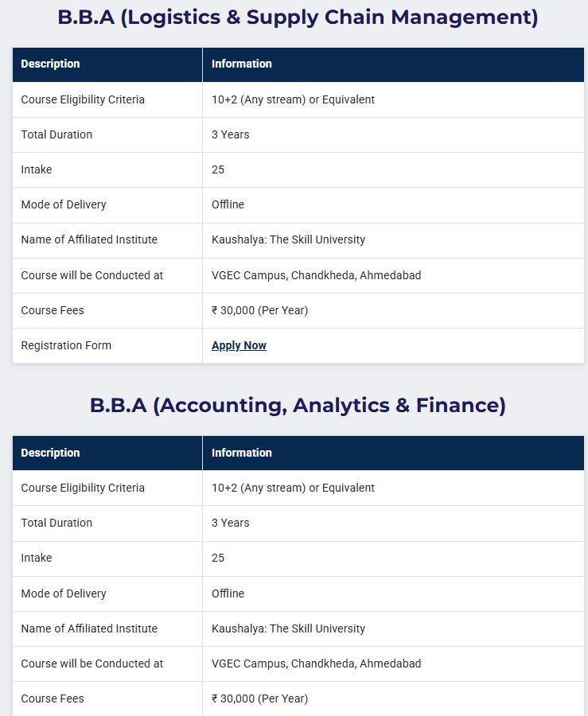Click the Description header in the Accounting table
This screenshot has height=716, width=588.
50,453
